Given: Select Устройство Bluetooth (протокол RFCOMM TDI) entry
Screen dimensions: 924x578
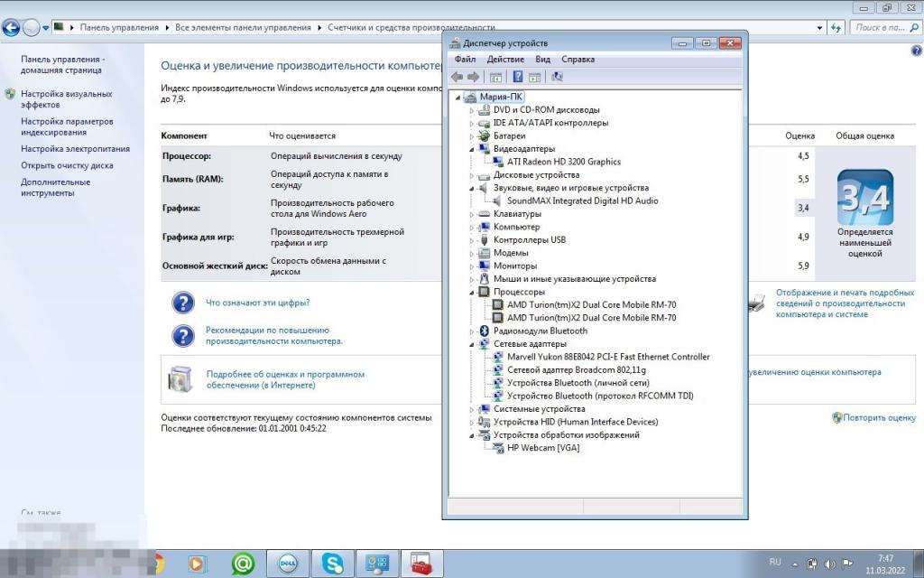Looking at the screenshot, I should (600, 396).
